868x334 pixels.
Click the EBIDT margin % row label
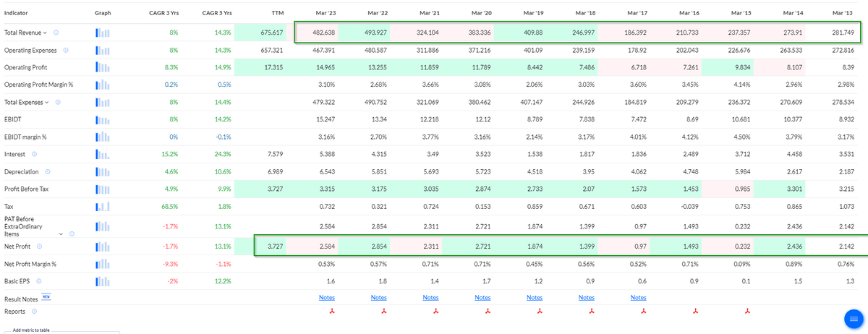[x=25, y=137]
